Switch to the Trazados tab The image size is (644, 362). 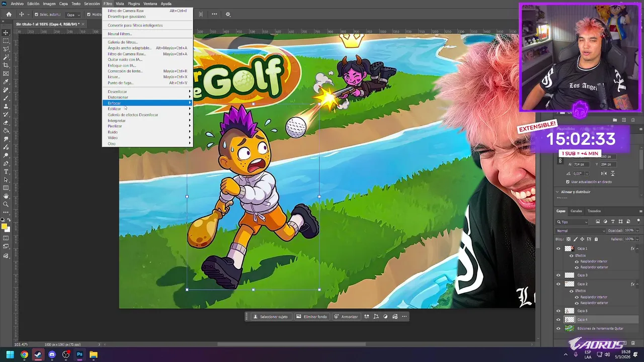click(x=594, y=211)
